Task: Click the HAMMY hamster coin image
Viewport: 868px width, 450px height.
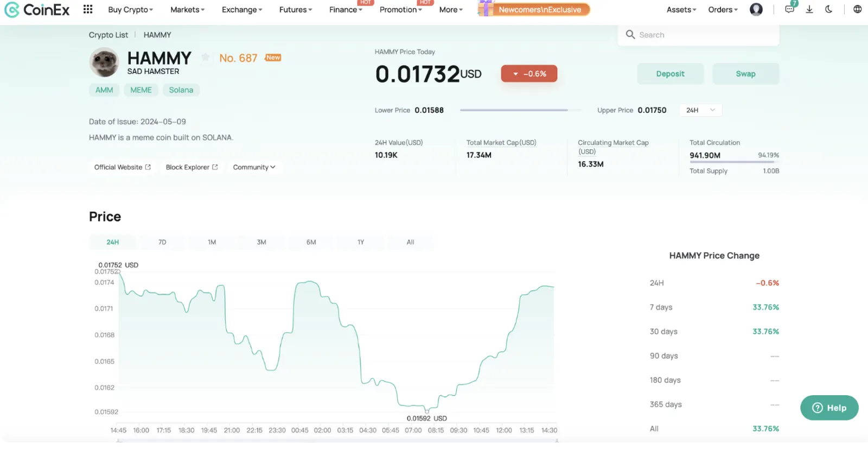Action: pyautogui.click(x=104, y=62)
